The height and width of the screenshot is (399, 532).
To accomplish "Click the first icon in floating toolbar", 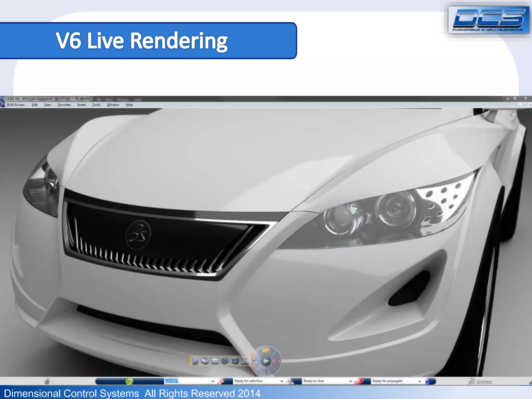I will point(195,361).
